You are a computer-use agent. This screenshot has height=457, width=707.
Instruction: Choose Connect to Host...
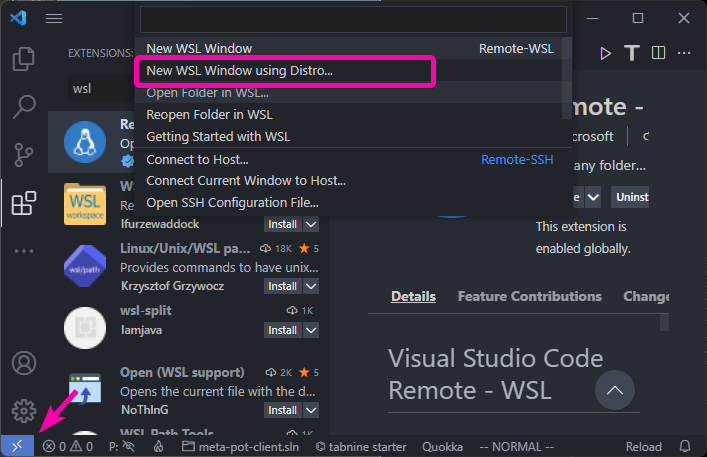click(350, 160)
